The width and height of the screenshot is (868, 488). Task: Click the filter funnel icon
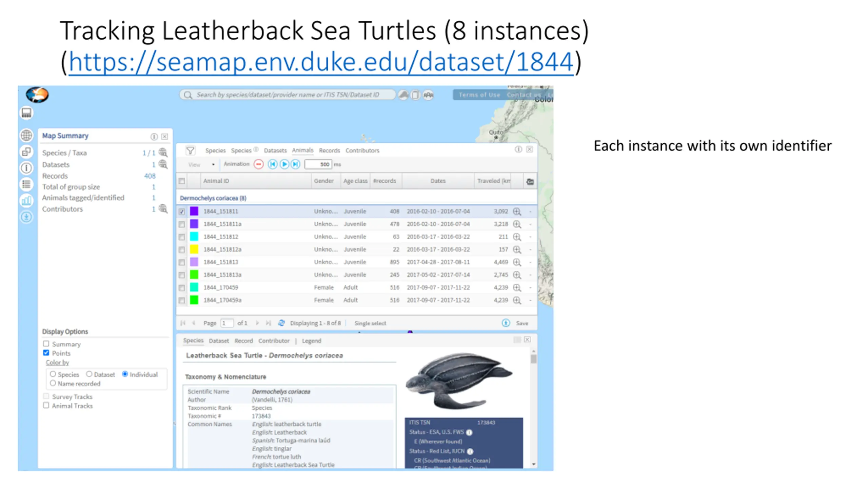190,150
